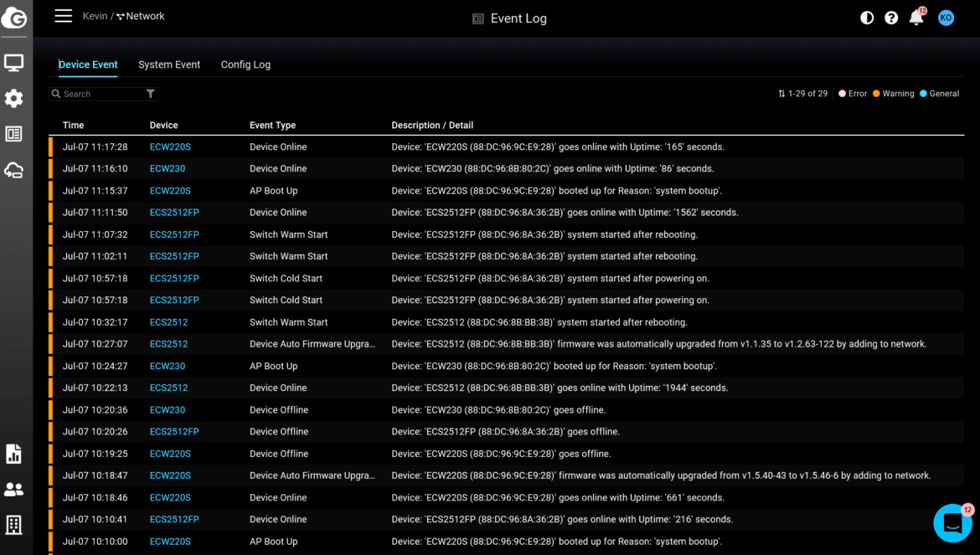Screen dimensions: 980x555
Task: Switch to the Config Log tab
Action: 245,64
